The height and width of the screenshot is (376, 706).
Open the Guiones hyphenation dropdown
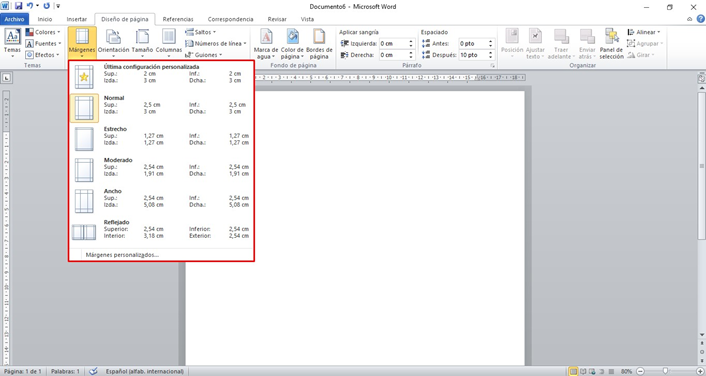coord(204,55)
